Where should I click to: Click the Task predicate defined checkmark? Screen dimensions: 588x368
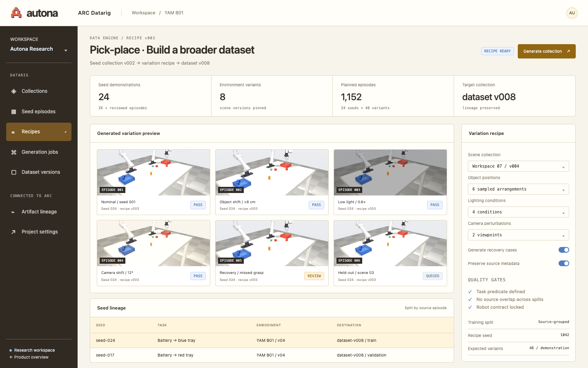coord(470,292)
